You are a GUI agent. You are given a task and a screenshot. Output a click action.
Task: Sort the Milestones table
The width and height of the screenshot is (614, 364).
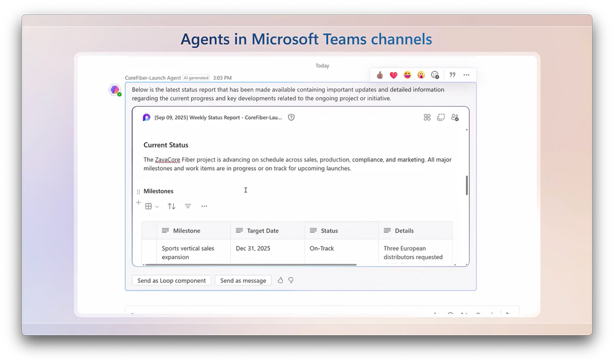171,206
